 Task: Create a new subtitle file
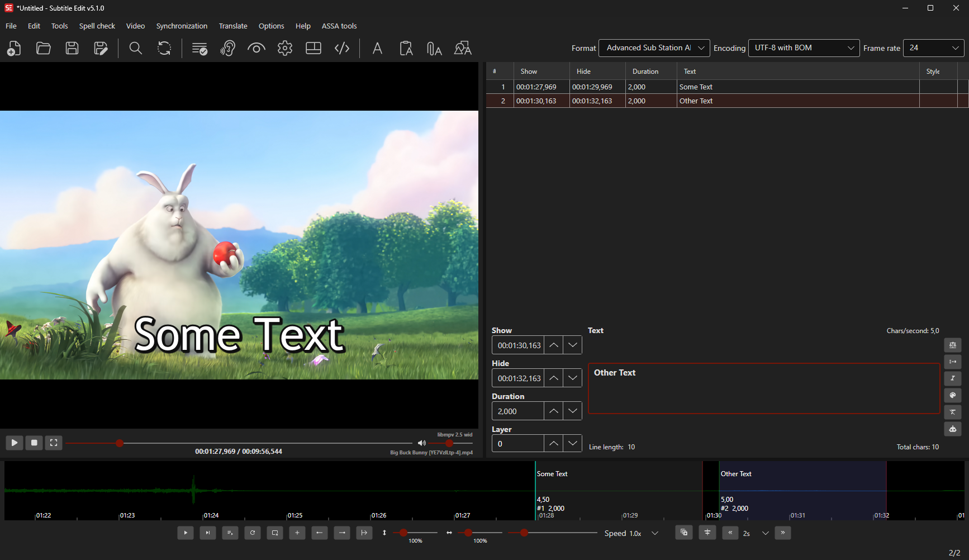coord(14,49)
